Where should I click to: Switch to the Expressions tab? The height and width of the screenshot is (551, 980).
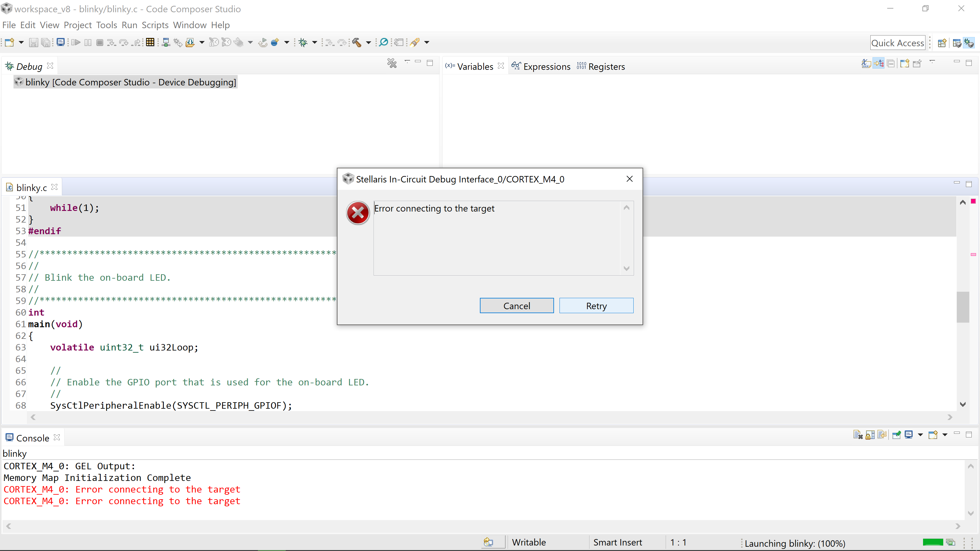(x=541, y=66)
